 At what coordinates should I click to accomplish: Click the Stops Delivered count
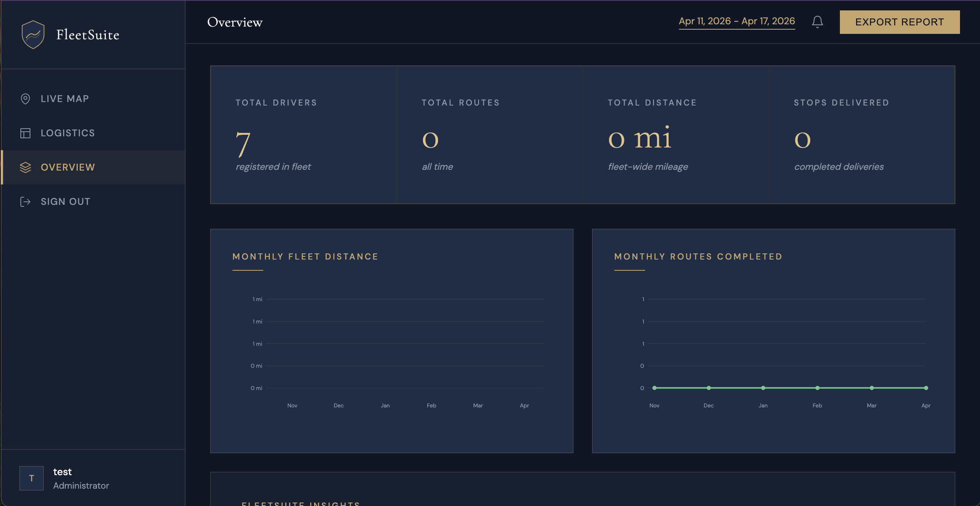pyautogui.click(x=803, y=140)
